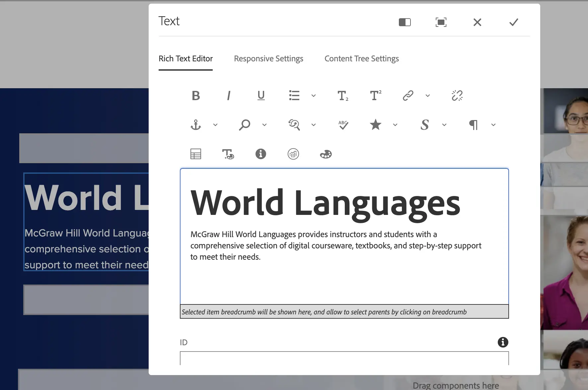This screenshot has width=588, height=390.
Task: Click the spell check icon
Action: 343,125
